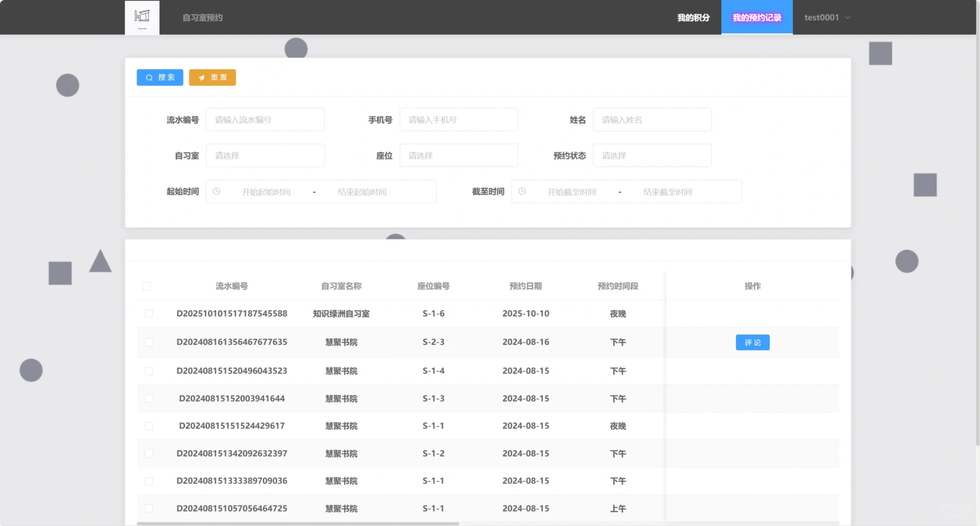Click the clock icon in the 起始时间 field
The image size is (980, 526).
point(217,191)
